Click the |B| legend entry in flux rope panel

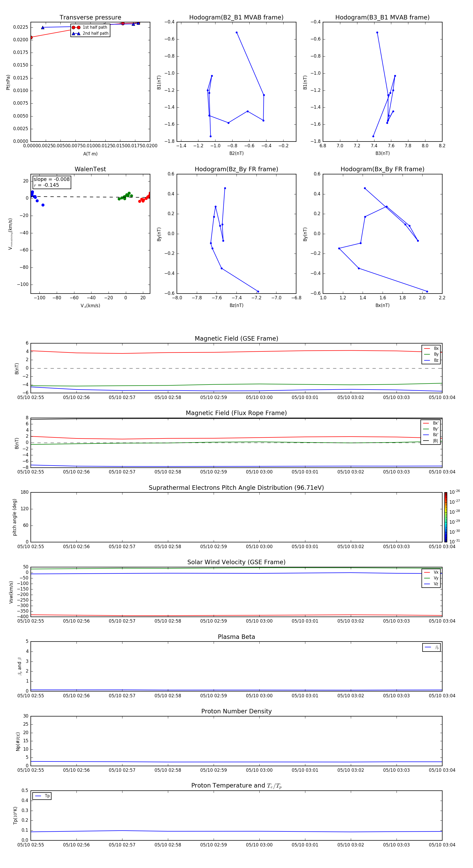431,441
